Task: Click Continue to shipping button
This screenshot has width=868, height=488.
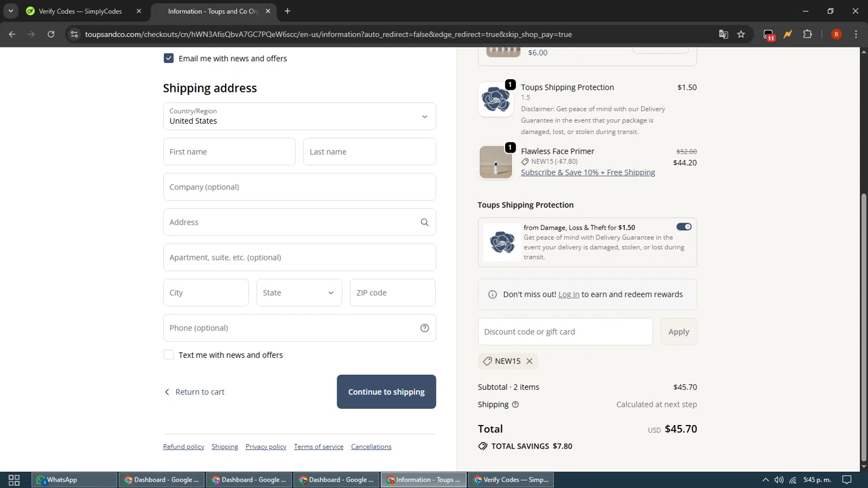Action: point(387,392)
